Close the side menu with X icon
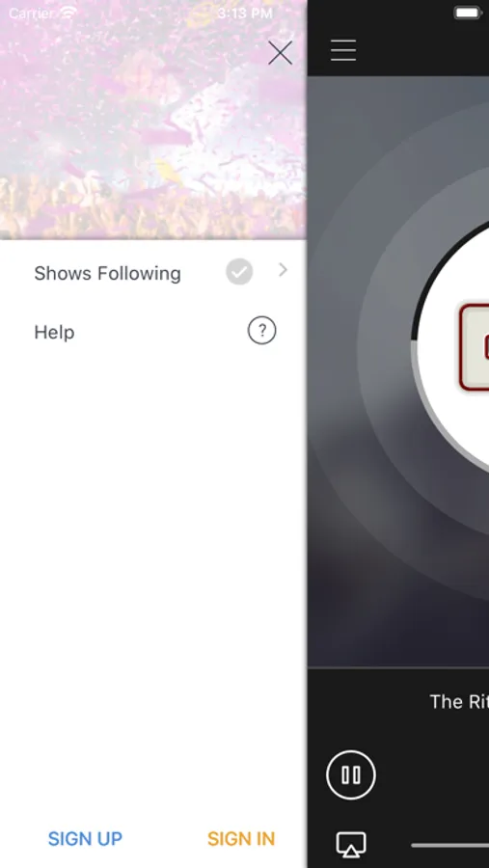Viewport: 489px width, 868px height. 280,53
